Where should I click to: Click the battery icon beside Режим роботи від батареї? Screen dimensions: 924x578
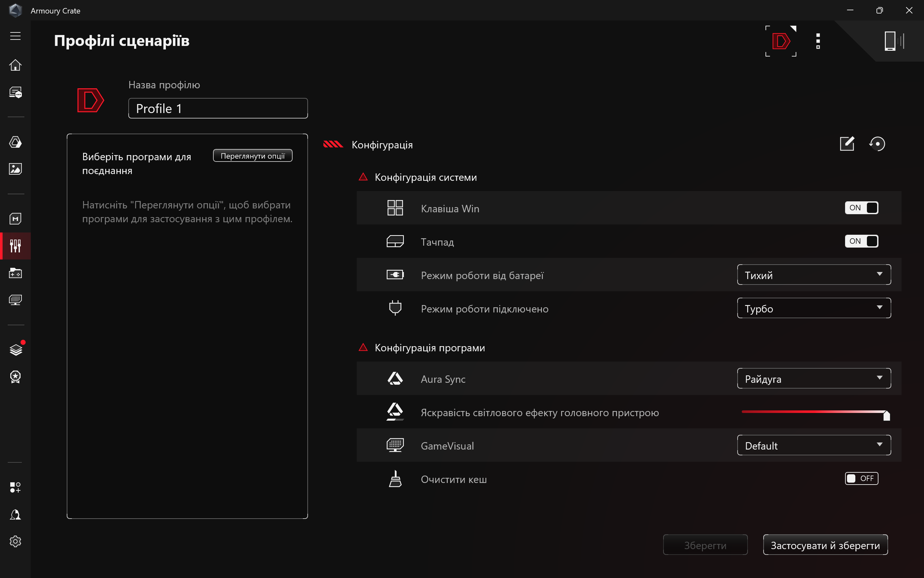coord(395,275)
